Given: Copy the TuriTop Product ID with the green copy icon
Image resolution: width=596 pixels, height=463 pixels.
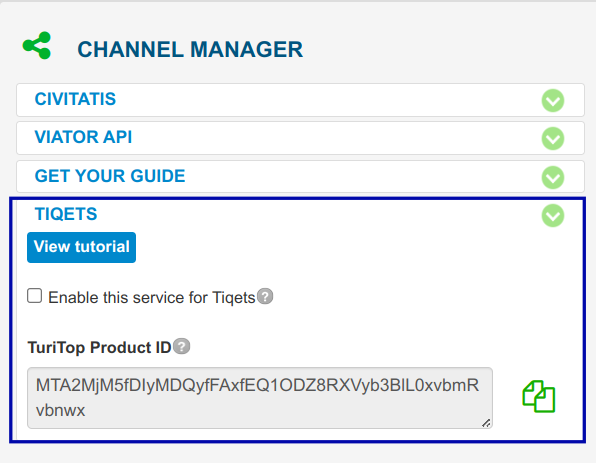Looking at the screenshot, I should point(539,396).
